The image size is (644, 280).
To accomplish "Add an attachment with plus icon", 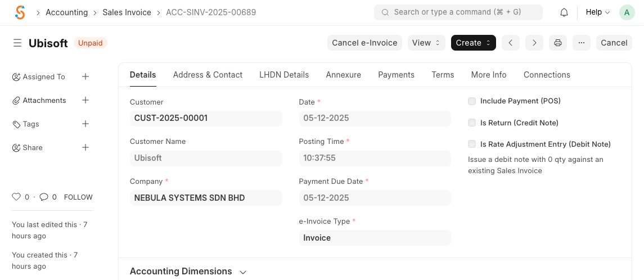I will [x=85, y=100].
